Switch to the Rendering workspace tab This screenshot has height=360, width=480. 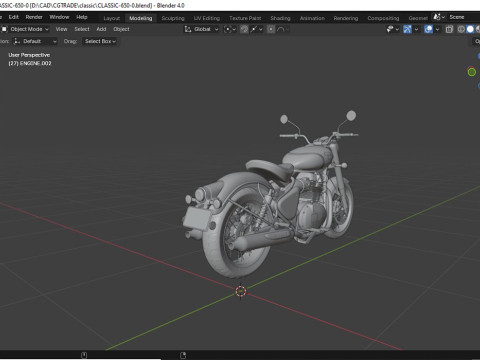[346, 18]
